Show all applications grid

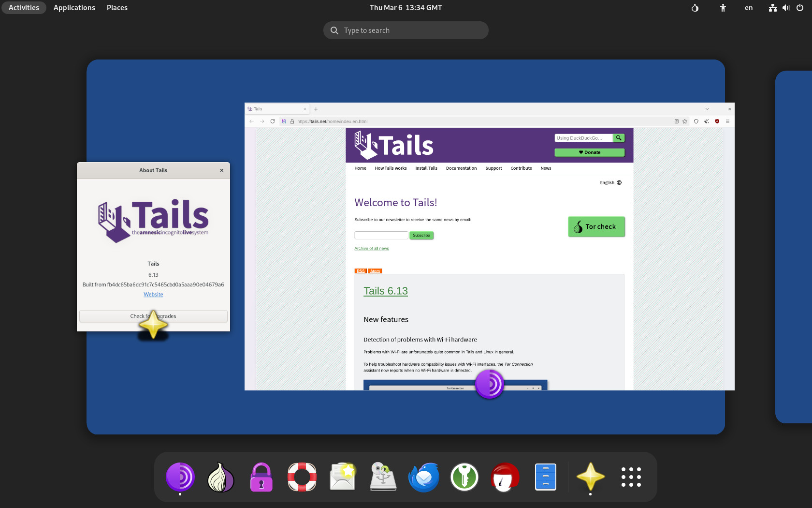(631, 477)
